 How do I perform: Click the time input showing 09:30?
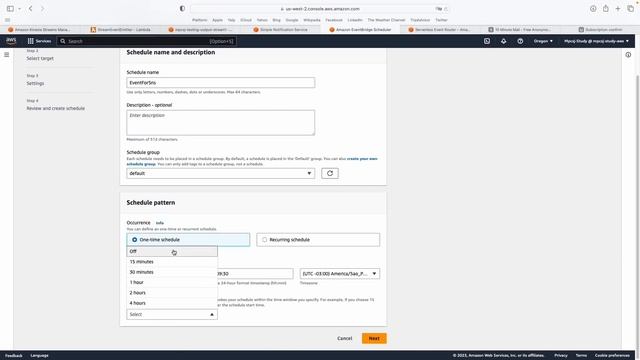tap(255, 273)
